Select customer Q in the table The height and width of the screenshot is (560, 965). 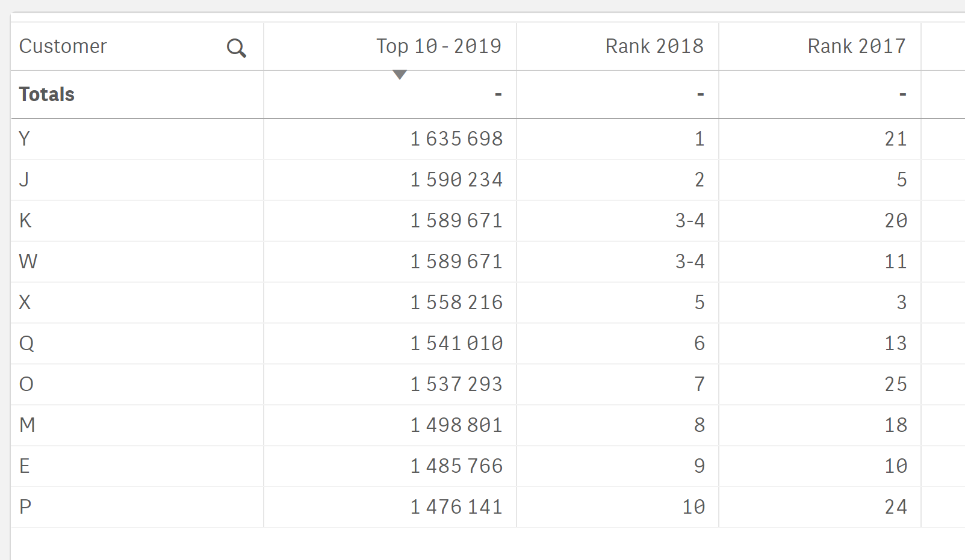click(x=25, y=343)
